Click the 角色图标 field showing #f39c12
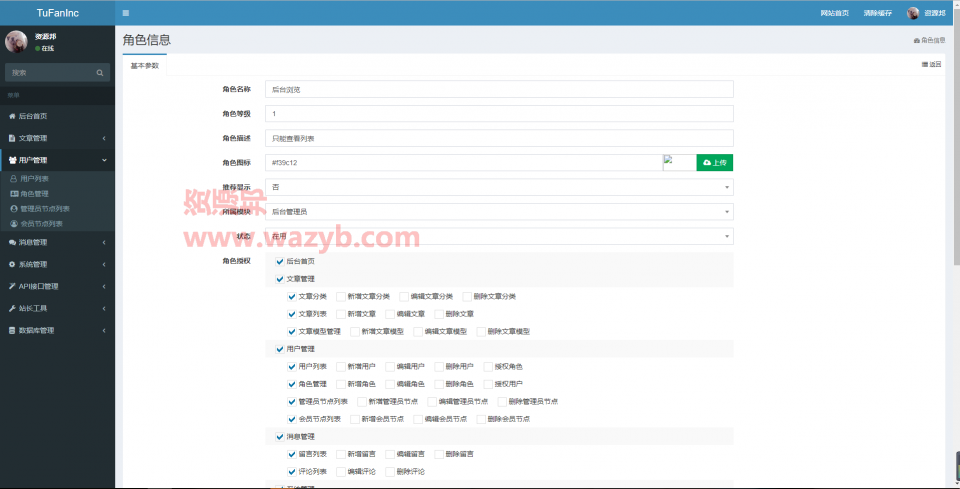960x489 pixels. (x=464, y=163)
